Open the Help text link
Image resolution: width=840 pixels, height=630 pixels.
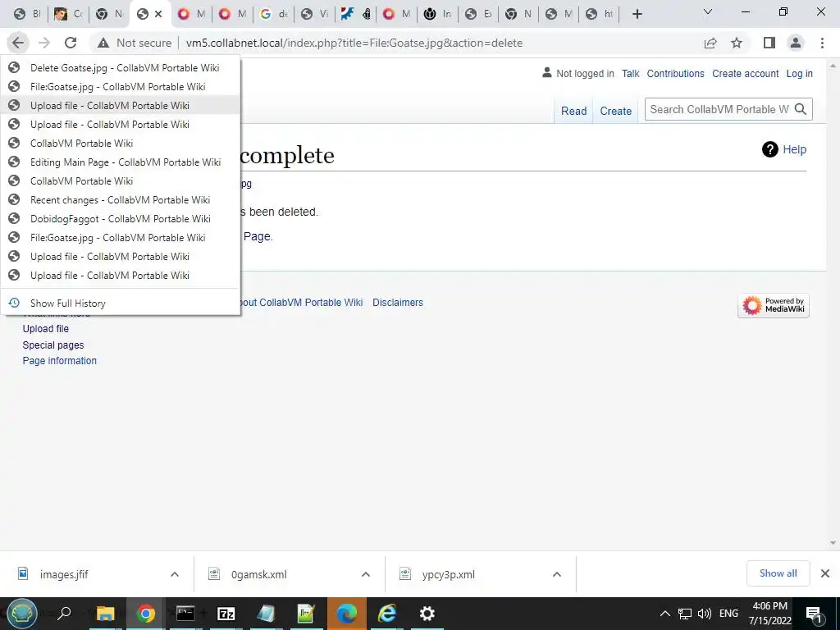[x=794, y=149]
